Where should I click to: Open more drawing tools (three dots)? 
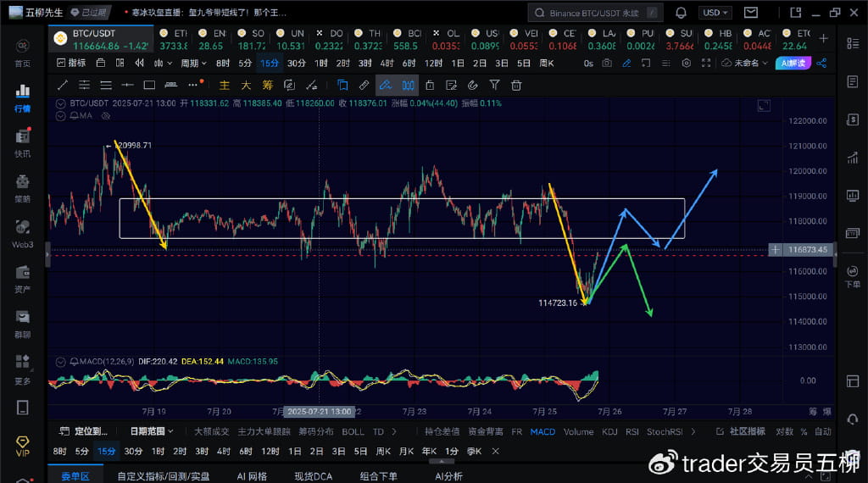pos(192,85)
